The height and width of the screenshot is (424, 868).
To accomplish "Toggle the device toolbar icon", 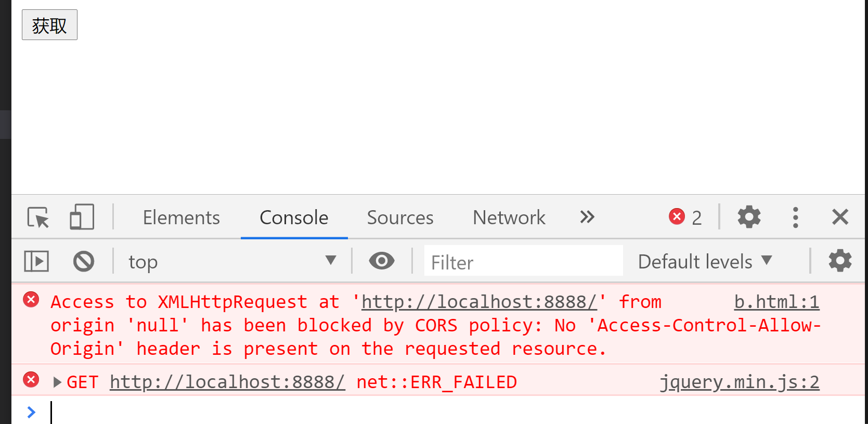I will pyautogui.click(x=82, y=217).
